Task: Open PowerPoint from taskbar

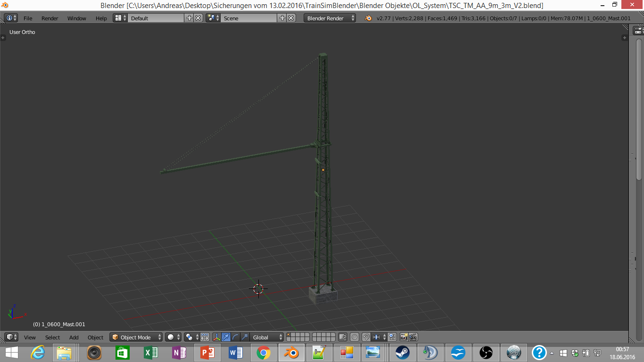Action: pyautogui.click(x=207, y=353)
